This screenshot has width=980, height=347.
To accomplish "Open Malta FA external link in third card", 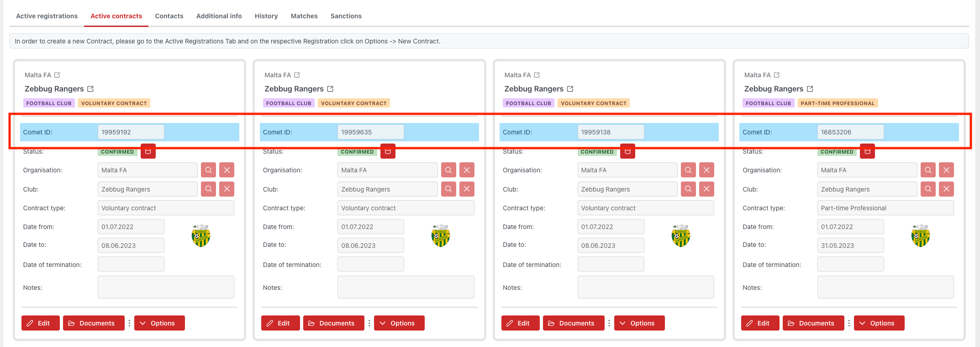I will pyautogui.click(x=537, y=75).
